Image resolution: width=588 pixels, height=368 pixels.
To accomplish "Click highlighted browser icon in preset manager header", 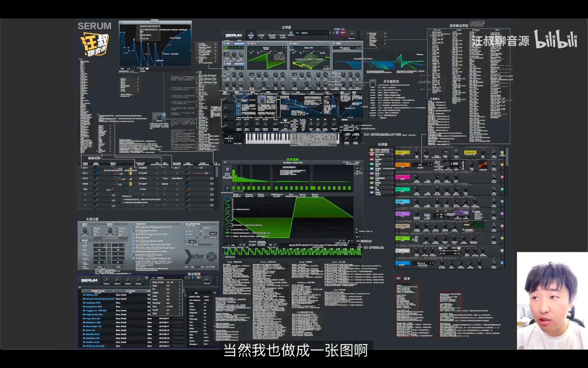I will pyautogui.click(x=193, y=278).
